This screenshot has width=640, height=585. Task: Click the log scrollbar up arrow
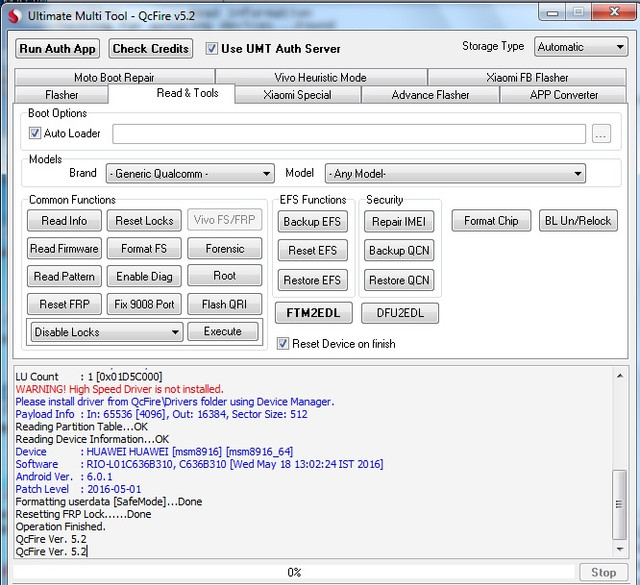(x=620, y=376)
